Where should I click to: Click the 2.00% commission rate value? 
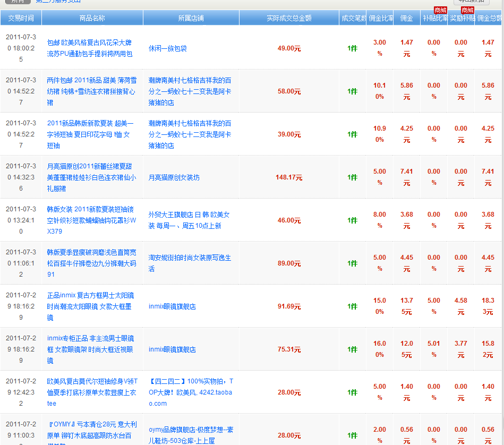click(380, 435)
